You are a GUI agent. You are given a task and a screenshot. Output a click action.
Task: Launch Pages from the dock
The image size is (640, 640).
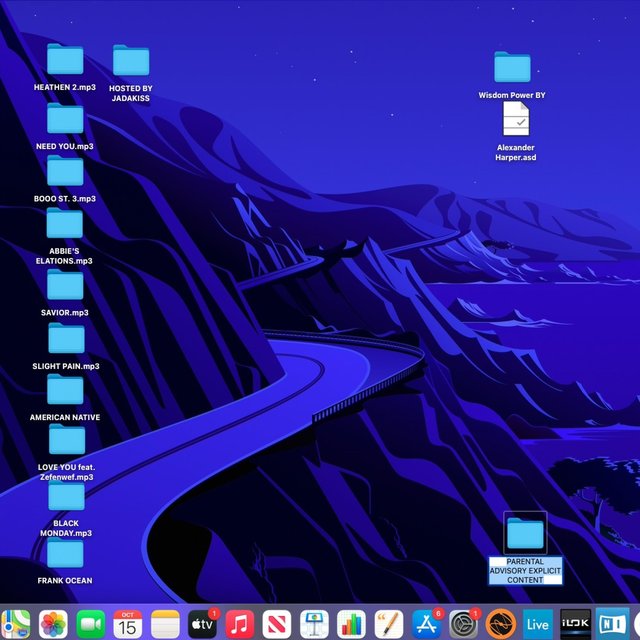click(388, 624)
